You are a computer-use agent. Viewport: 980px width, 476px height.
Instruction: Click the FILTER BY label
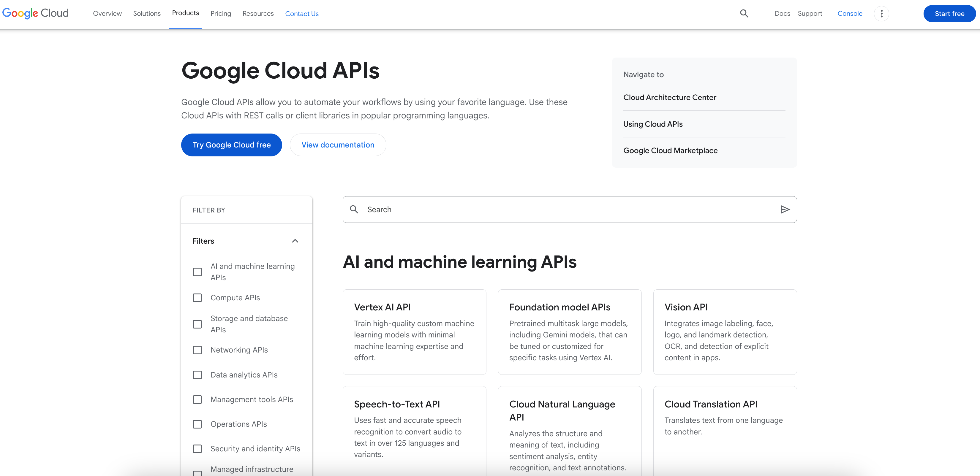point(208,210)
